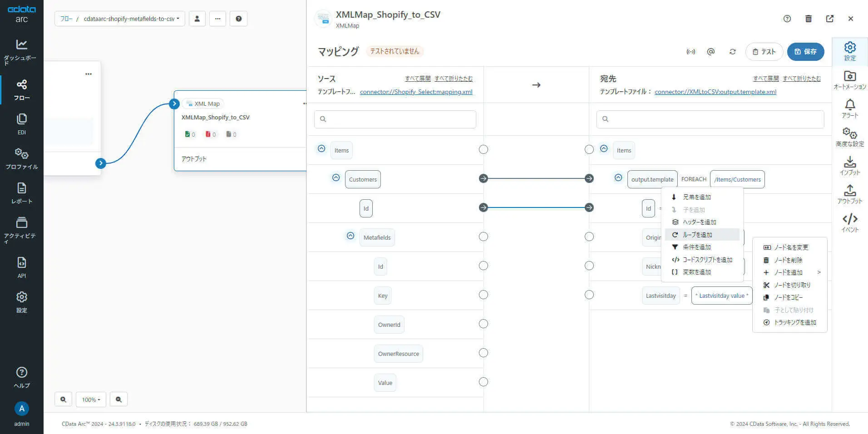
Task: Open the レポート reports page
Action: point(21,193)
